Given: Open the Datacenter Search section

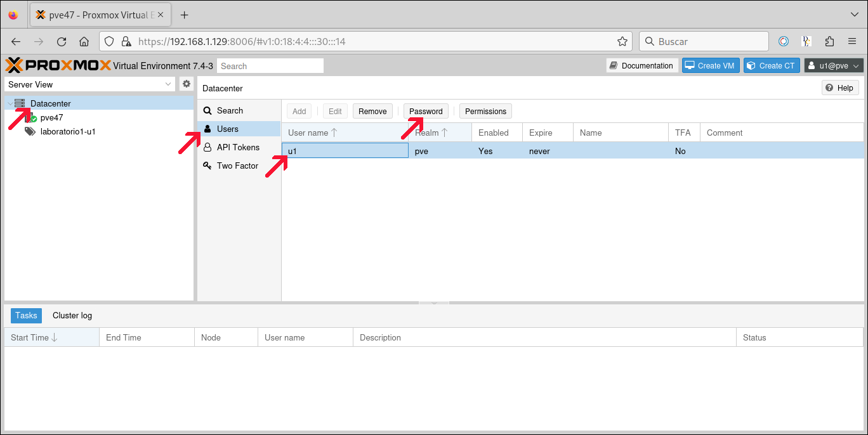Looking at the screenshot, I should 239,110.
